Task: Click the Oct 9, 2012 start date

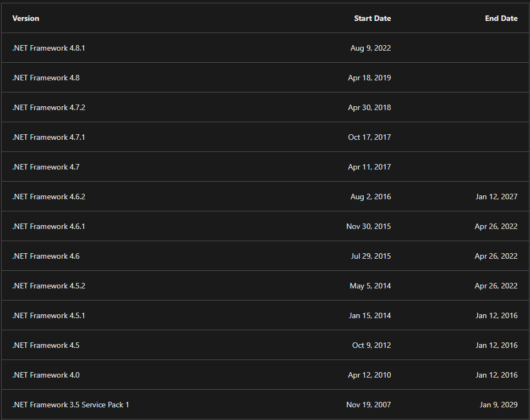Action: tap(371, 345)
